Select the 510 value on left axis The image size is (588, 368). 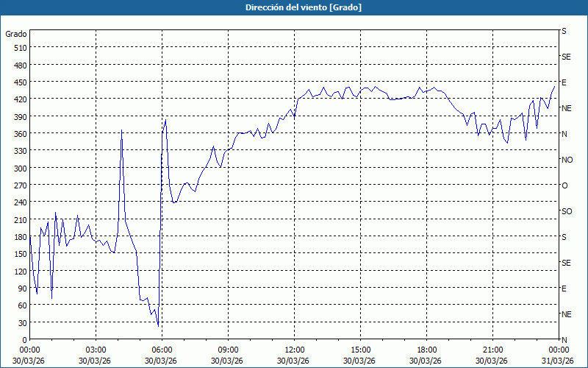tap(19, 48)
